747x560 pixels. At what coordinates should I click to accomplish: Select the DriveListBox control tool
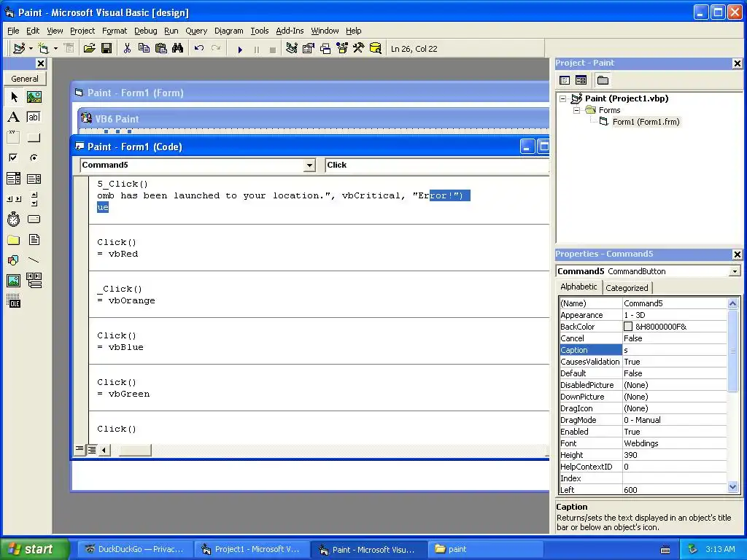coord(34,219)
